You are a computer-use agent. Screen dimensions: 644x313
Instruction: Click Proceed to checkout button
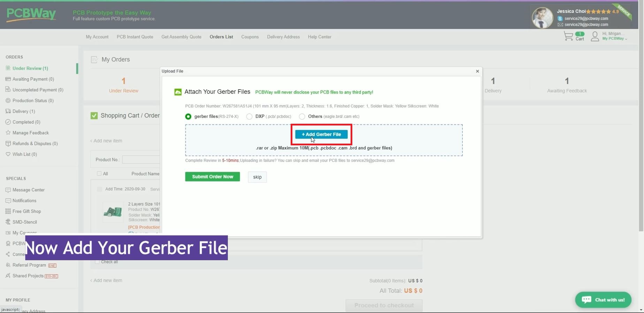384,305
